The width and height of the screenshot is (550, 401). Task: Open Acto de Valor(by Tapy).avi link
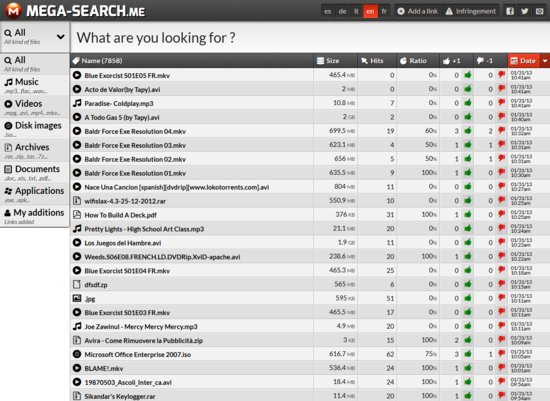click(122, 89)
